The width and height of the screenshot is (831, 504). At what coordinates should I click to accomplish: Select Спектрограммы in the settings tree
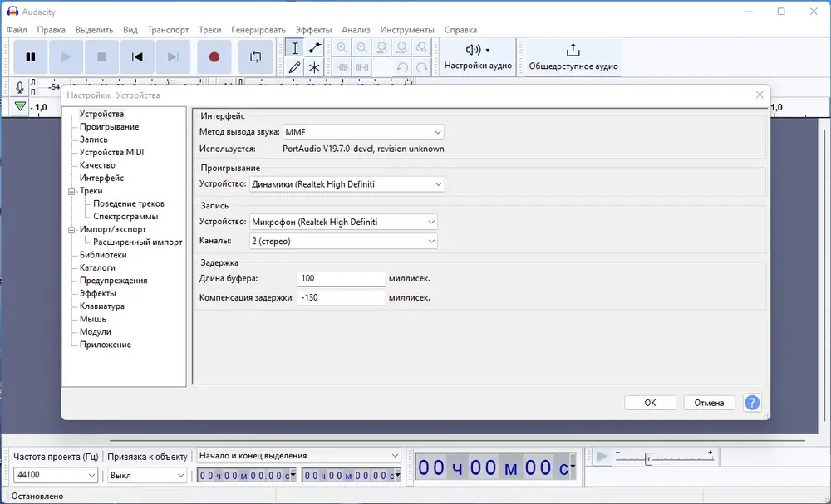click(x=125, y=217)
